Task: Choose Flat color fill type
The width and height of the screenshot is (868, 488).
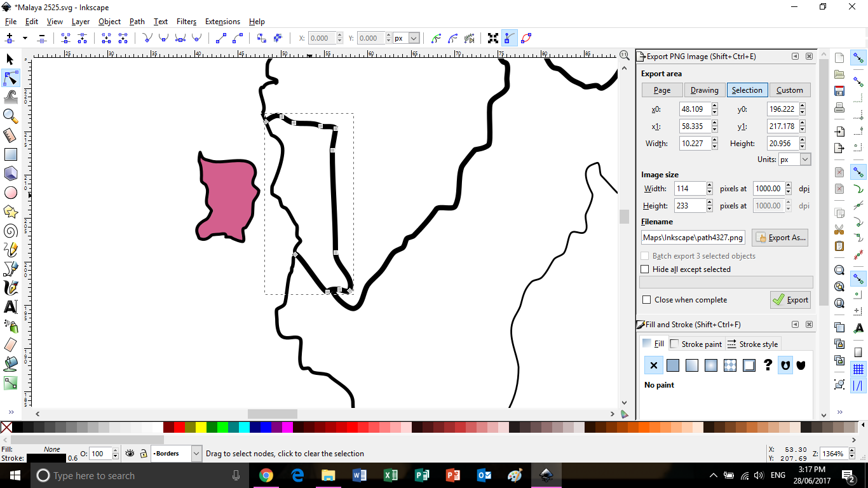Action: (x=673, y=365)
